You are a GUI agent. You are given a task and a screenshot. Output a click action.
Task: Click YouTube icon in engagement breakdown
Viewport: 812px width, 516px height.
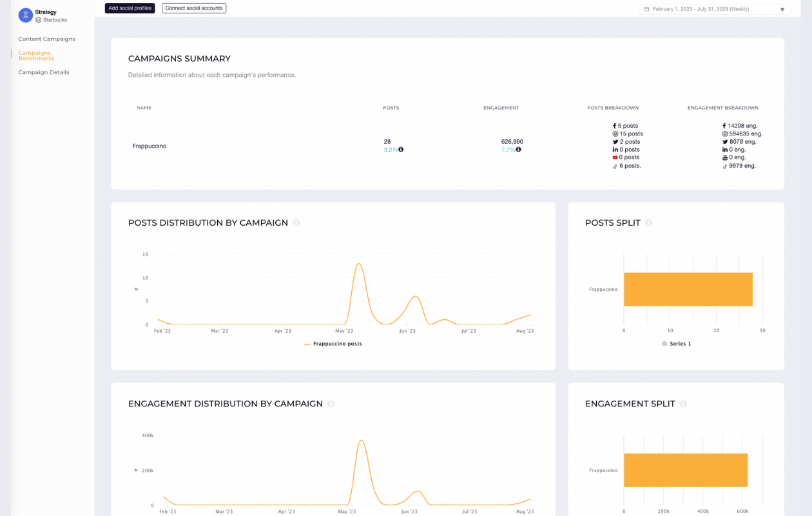click(724, 157)
